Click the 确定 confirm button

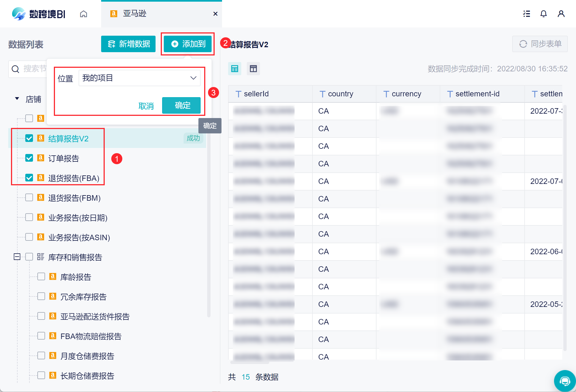tap(181, 105)
